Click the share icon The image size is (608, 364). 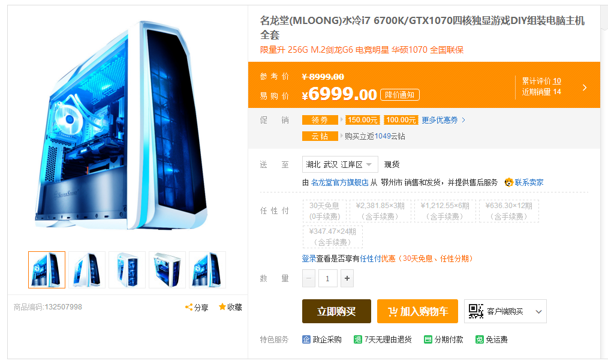pos(189,308)
